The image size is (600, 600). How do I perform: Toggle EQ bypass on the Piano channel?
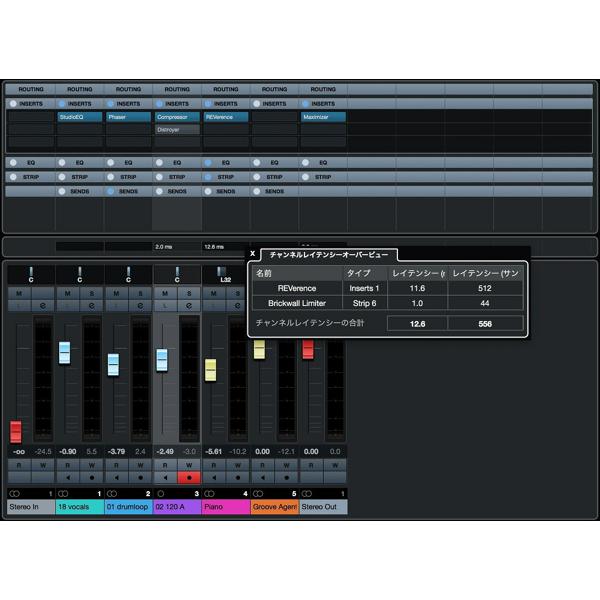pyautogui.click(x=208, y=163)
